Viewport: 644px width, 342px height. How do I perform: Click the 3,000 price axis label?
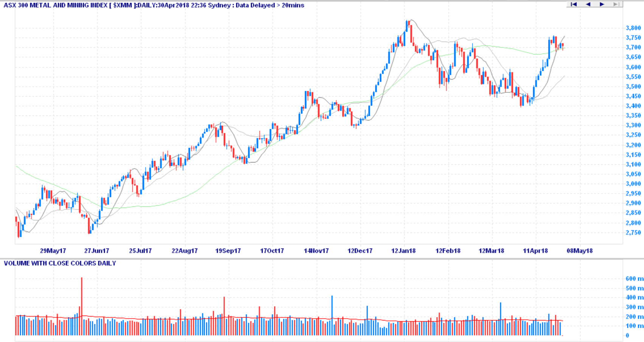click(633, 184)
